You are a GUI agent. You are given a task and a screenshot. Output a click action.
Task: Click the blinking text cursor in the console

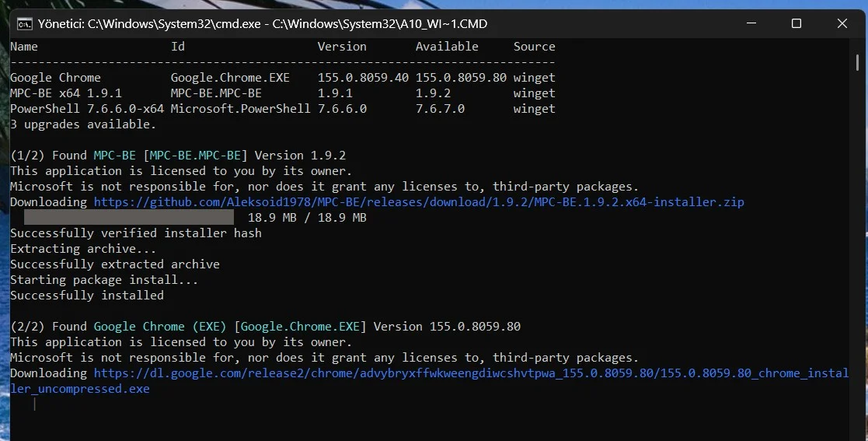pos(34,404)
